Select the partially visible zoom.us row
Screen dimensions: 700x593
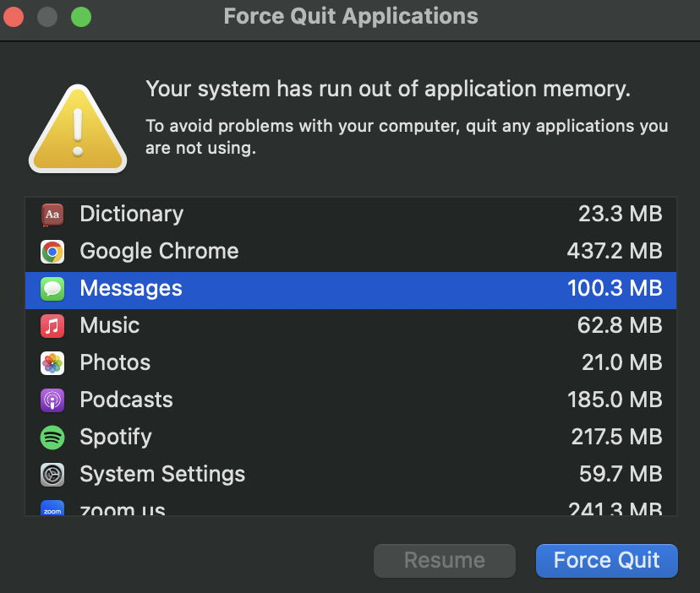coord(338,509)
